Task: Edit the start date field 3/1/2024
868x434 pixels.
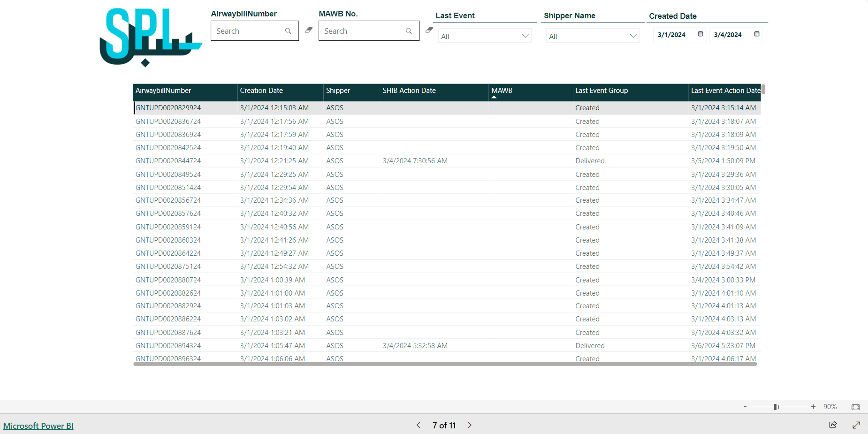Action: click(x=671, y=35)
